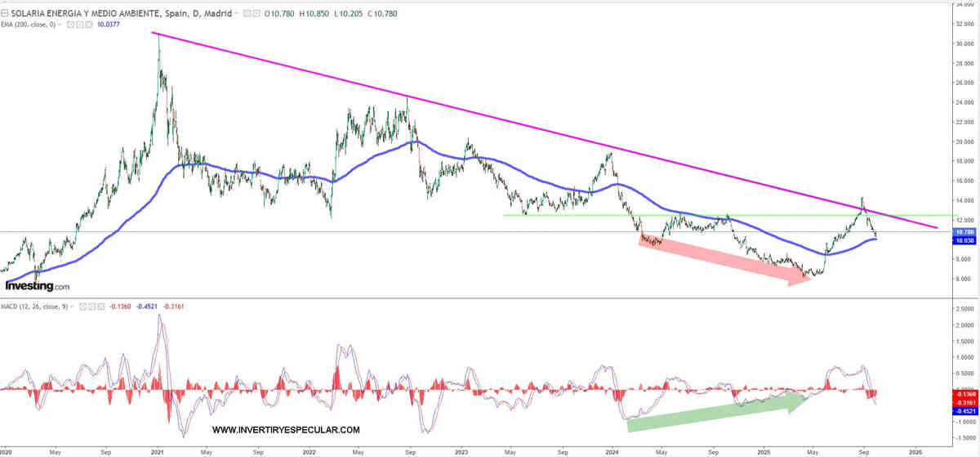Collapse the SOLARIA chart legend toggle
Viewport: 980px width, 457px height.
click(x=6, y=14)
